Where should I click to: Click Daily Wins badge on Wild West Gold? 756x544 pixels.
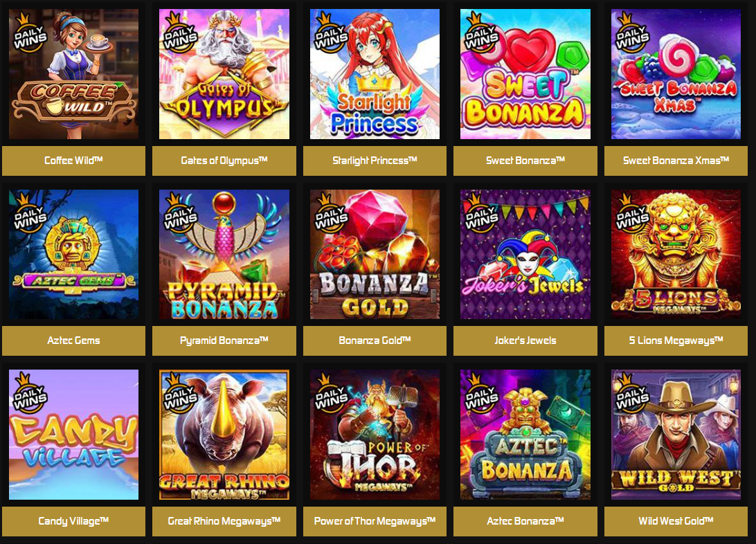[x=632, y=394]
